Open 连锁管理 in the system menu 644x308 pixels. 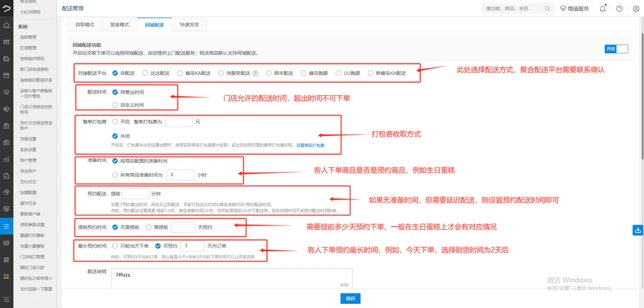pos(28,37)
